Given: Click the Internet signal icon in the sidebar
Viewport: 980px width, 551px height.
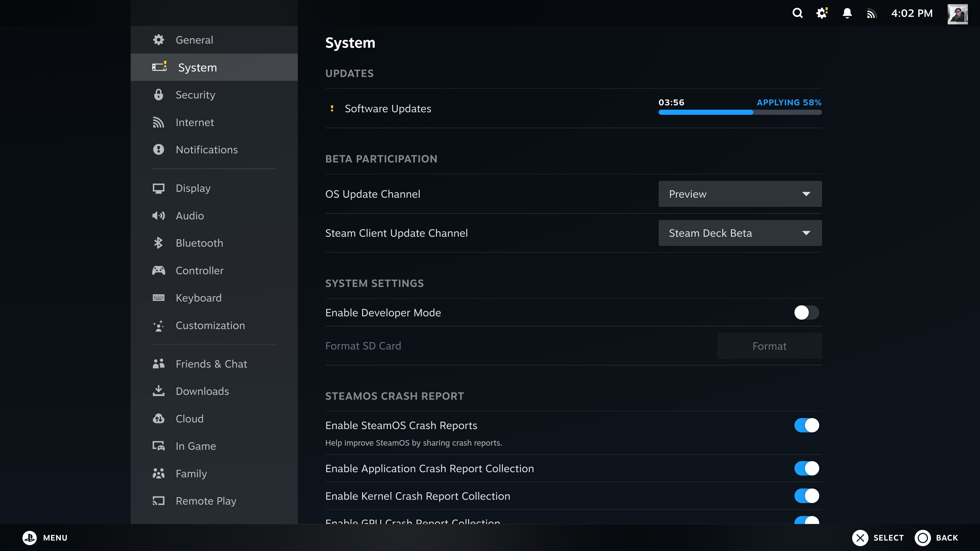Looking at the screenshot, I should click(158, 122).
